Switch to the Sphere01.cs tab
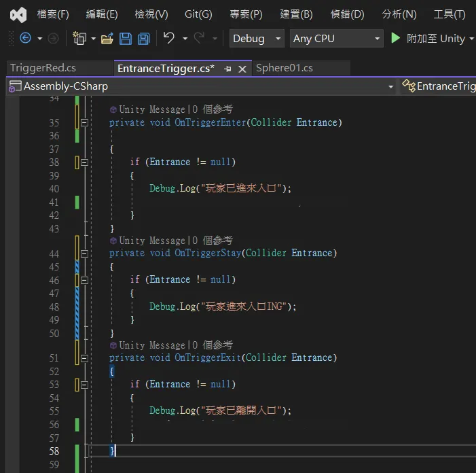 point(284,68)
